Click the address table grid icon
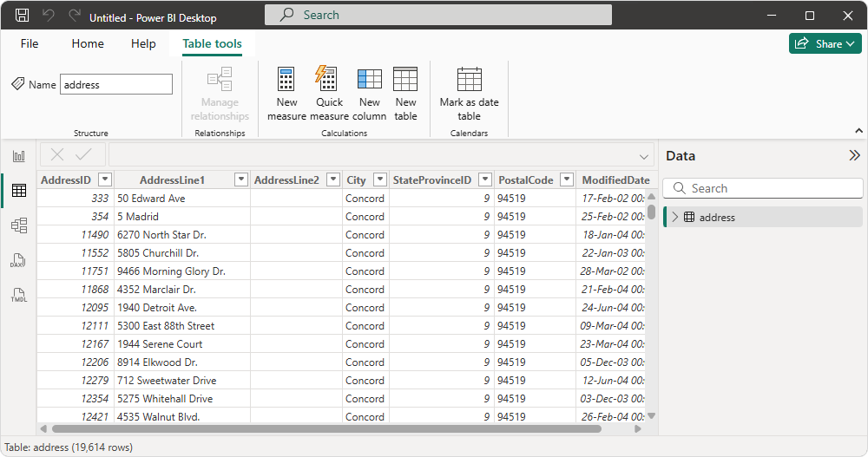The height and width of the screenshot is (457, 868). pos(689,217)
